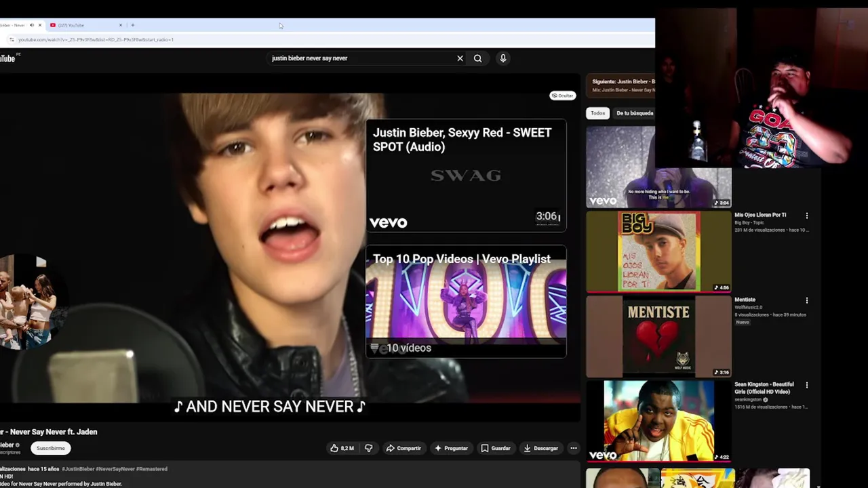Click the Guardar button
Viewport: 868px width, 488px height.
(x=496, y=448)
